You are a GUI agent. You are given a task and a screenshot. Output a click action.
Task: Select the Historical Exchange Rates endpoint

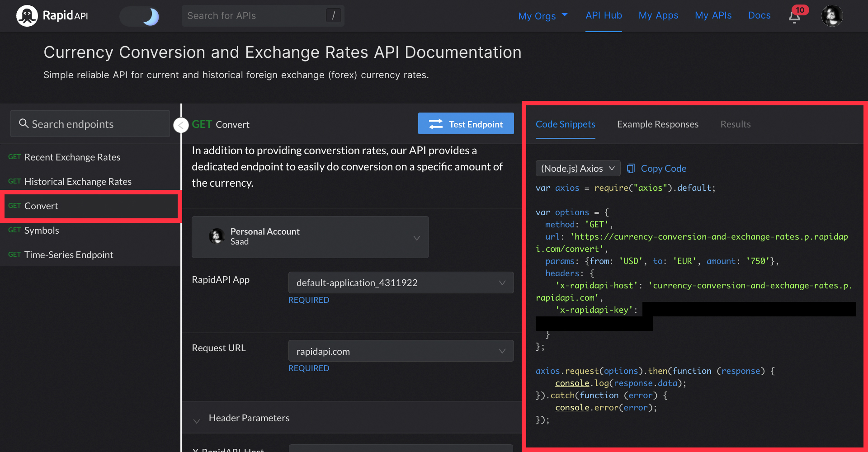tap(90, 181)
